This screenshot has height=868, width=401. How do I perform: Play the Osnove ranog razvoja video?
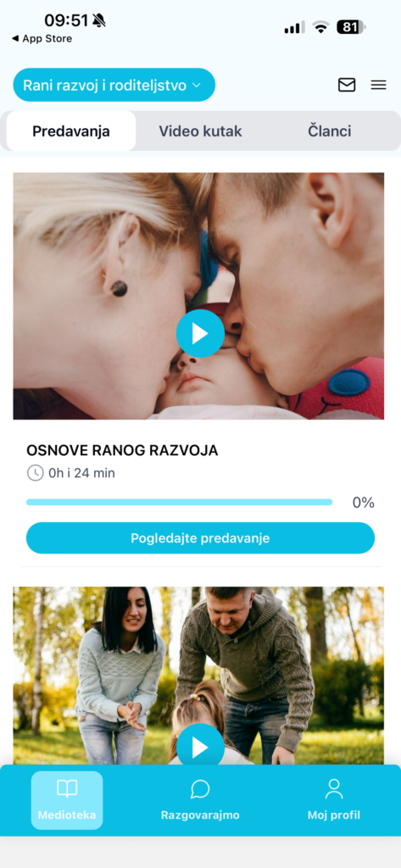(x=200, y=333)
